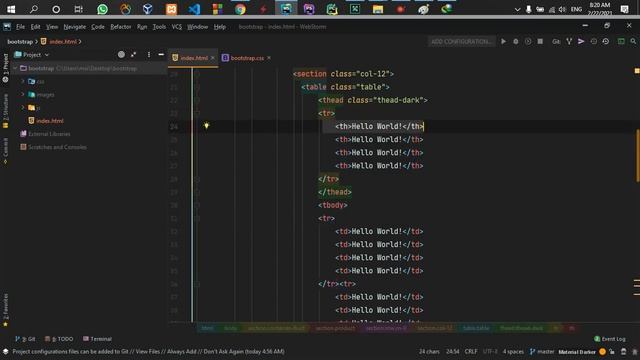Hide the Project panel with minus icon

pos(161,54)
